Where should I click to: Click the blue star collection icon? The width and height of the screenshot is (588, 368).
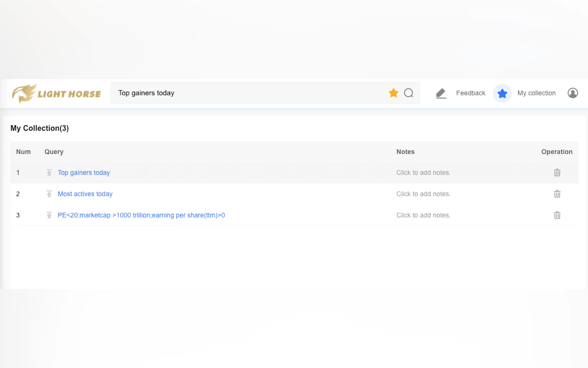tap(502, 93)
